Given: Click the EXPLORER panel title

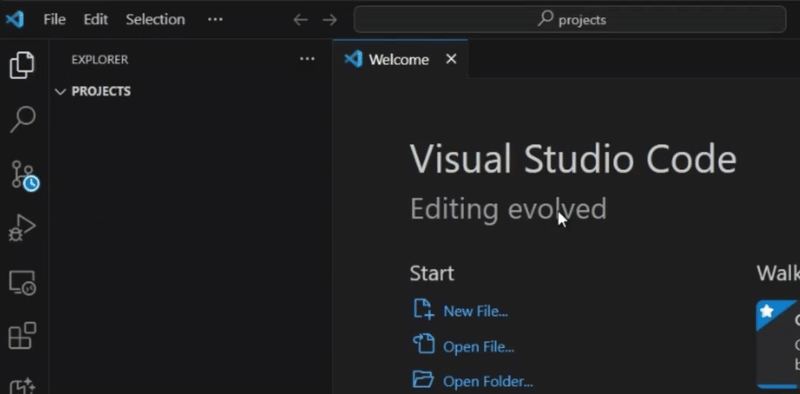Looking at the screenshot, I should 100,60.
